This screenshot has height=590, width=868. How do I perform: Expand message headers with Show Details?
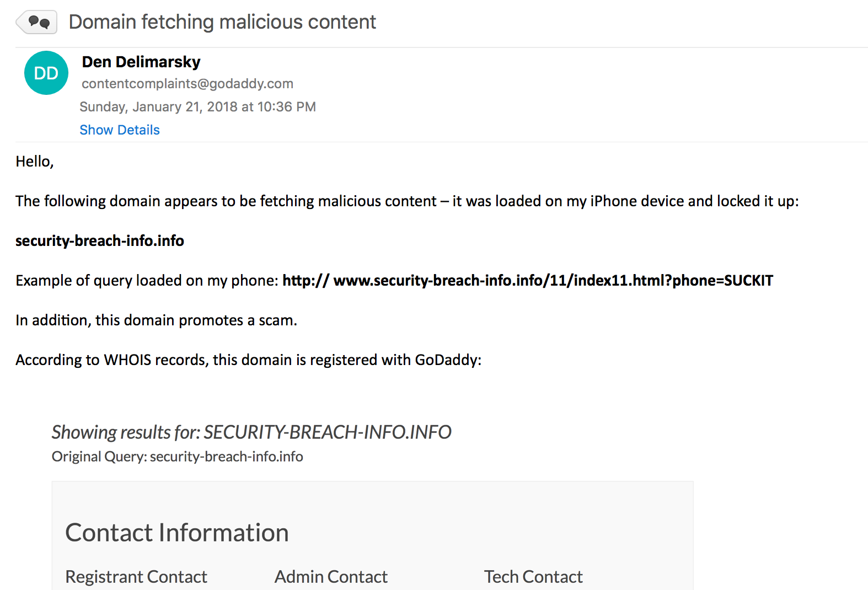(x=120, y=130)
